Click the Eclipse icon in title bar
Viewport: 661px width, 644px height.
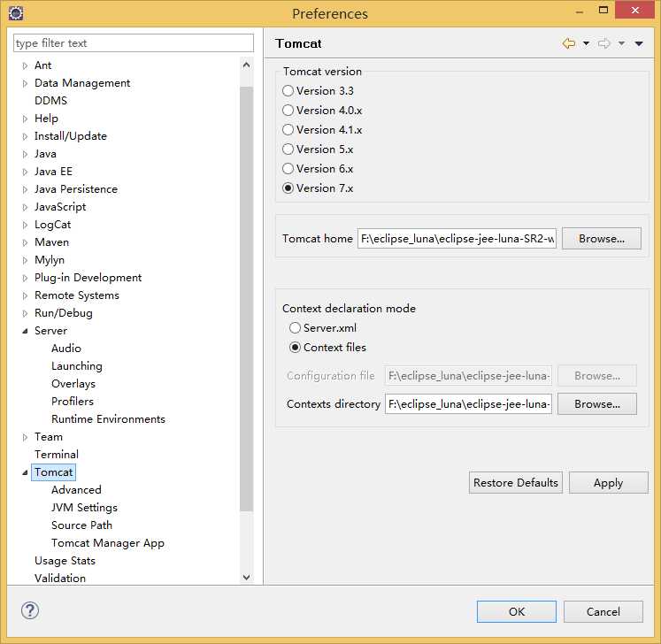pyautogui.click(x=16, y=13)
